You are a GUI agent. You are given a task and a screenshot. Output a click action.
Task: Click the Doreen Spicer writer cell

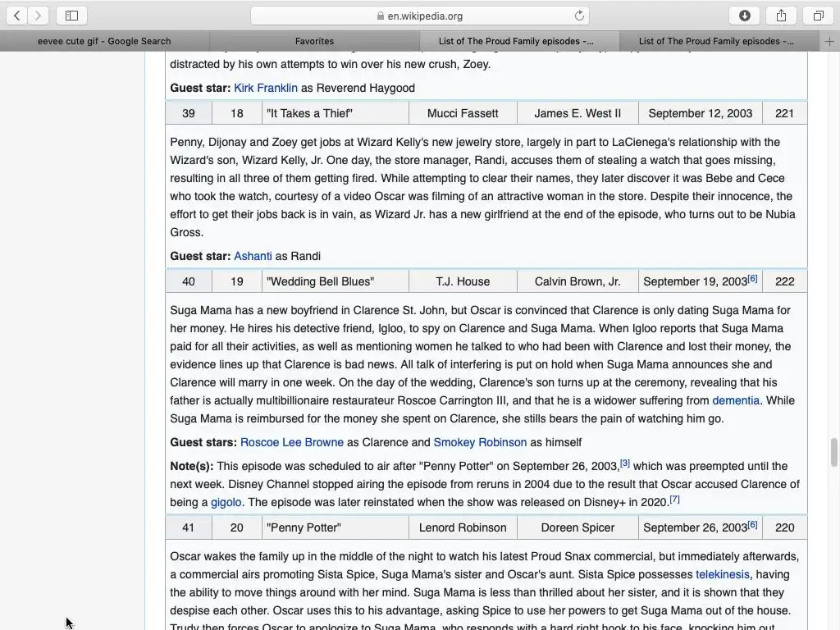577,527
